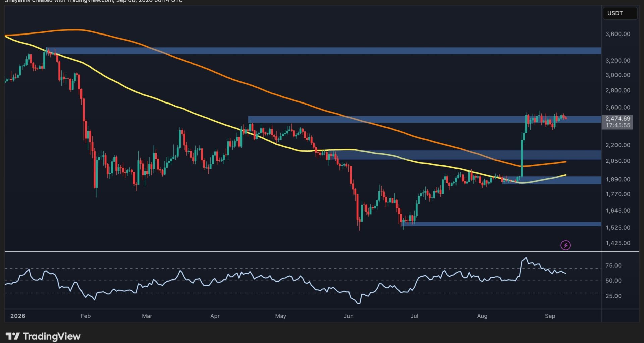Click the Sep label on time axis
Screen dimensions: 644x343
click(550, 316)
